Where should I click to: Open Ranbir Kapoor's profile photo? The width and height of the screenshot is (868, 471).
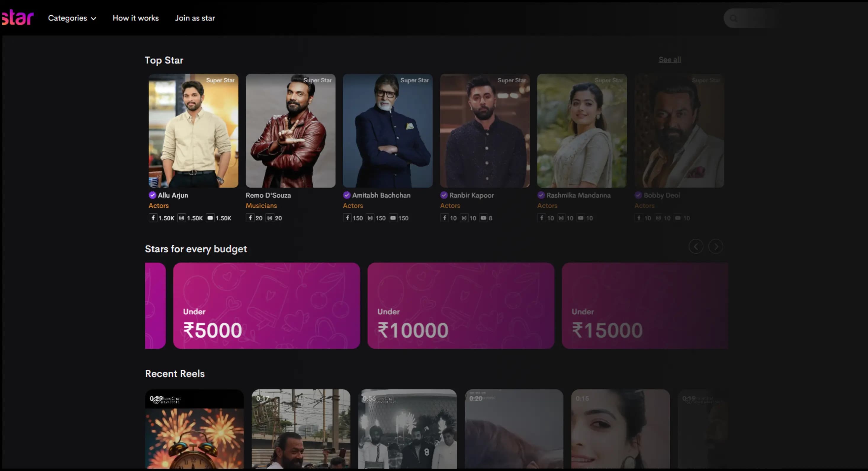[485, 131]
